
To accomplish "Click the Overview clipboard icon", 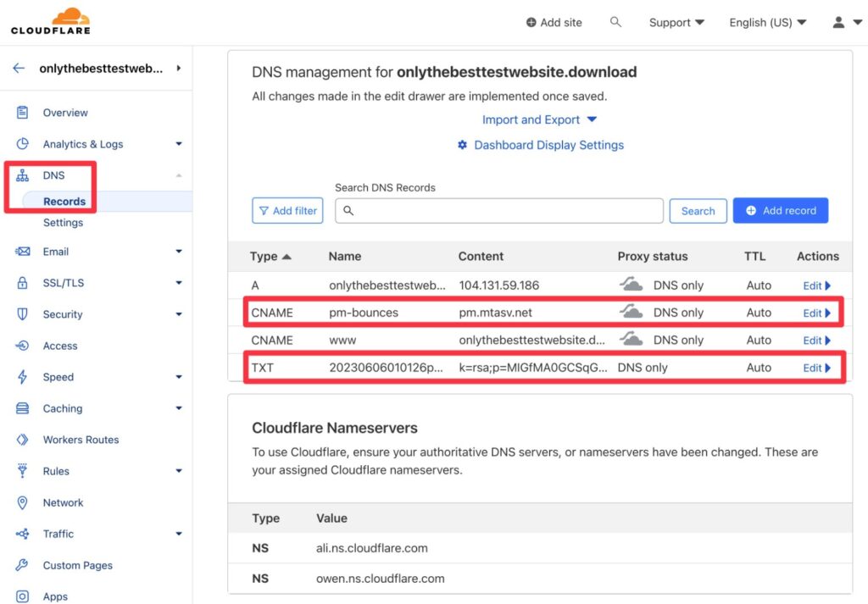I will [x=23, y=113].
